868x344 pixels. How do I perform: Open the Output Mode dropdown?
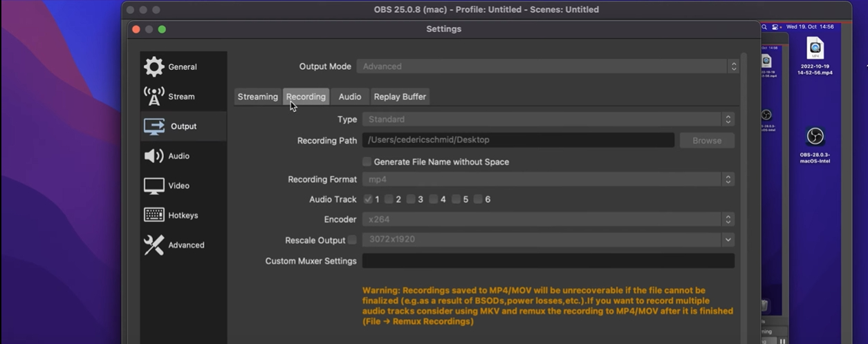click(548, 66)
